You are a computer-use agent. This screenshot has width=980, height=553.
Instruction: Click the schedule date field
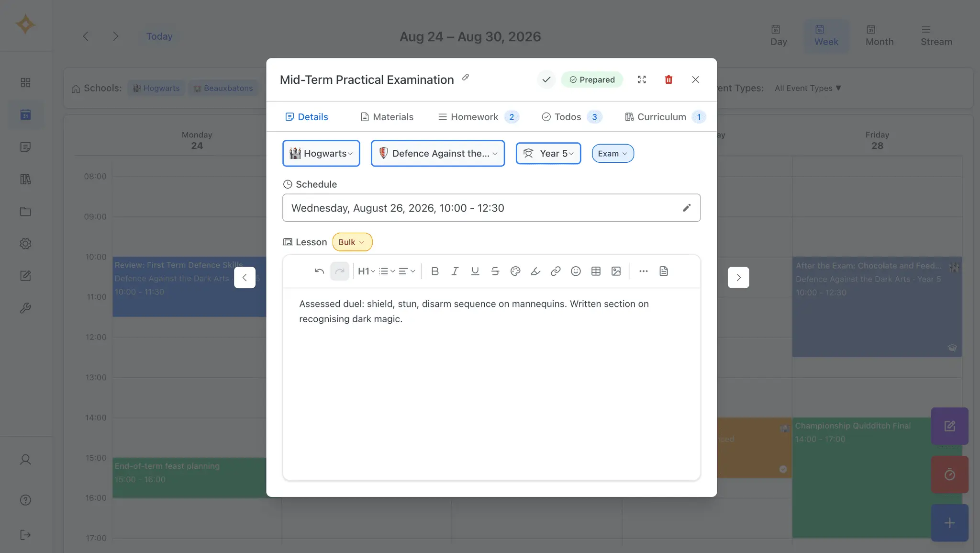(x=491, y=208)
